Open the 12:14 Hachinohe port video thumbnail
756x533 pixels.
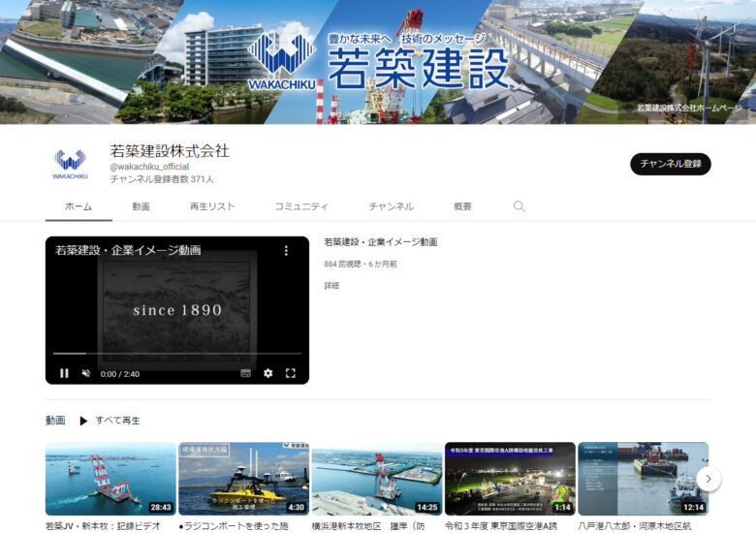644,479
